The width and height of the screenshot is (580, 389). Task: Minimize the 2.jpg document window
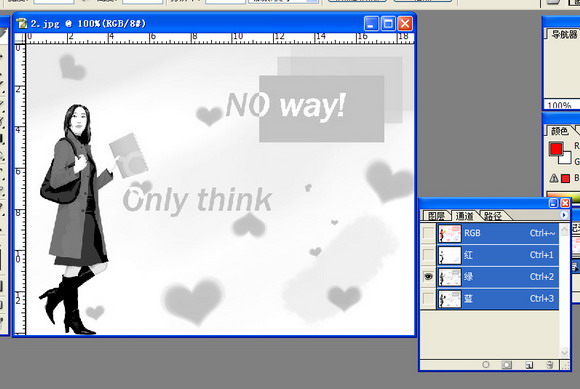click(x=371, y=24)
